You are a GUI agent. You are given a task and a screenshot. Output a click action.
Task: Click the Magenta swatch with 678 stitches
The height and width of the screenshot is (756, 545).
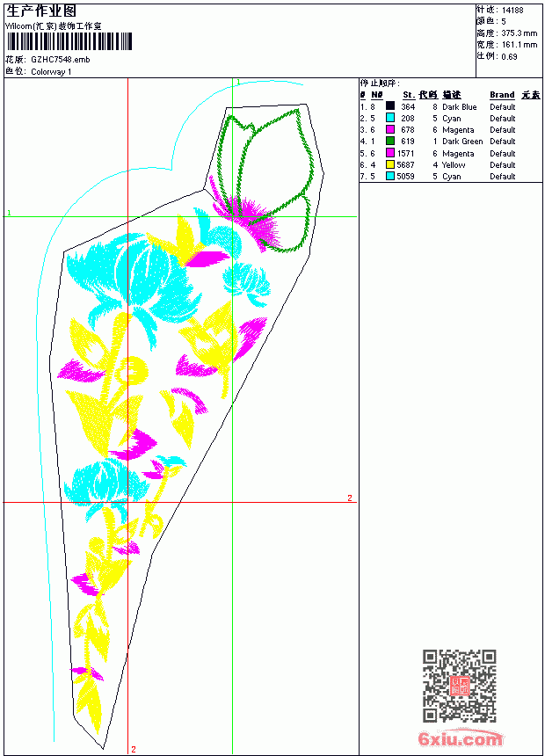[390, 129]
